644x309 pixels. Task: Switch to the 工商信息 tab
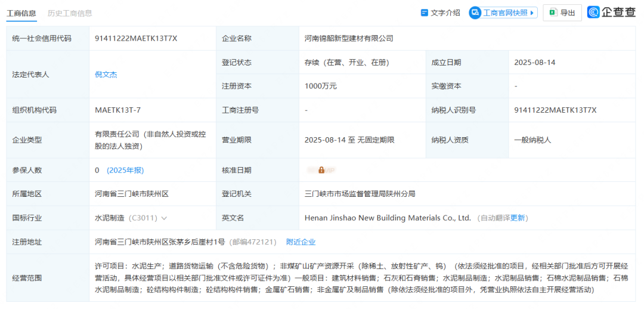21,13
